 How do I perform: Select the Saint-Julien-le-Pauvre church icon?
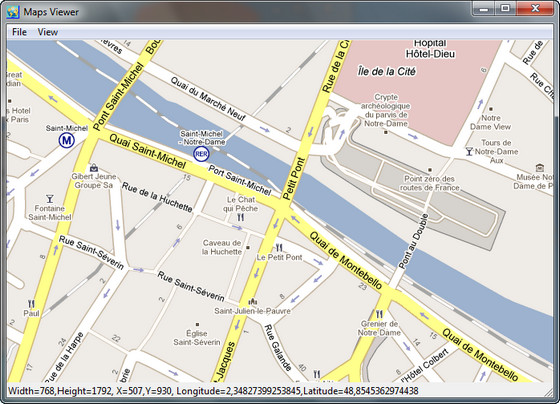tap(252, 302)
